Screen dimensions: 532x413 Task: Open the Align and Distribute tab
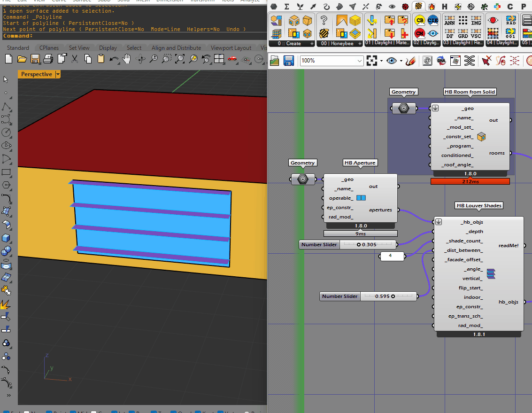[176, 48]
